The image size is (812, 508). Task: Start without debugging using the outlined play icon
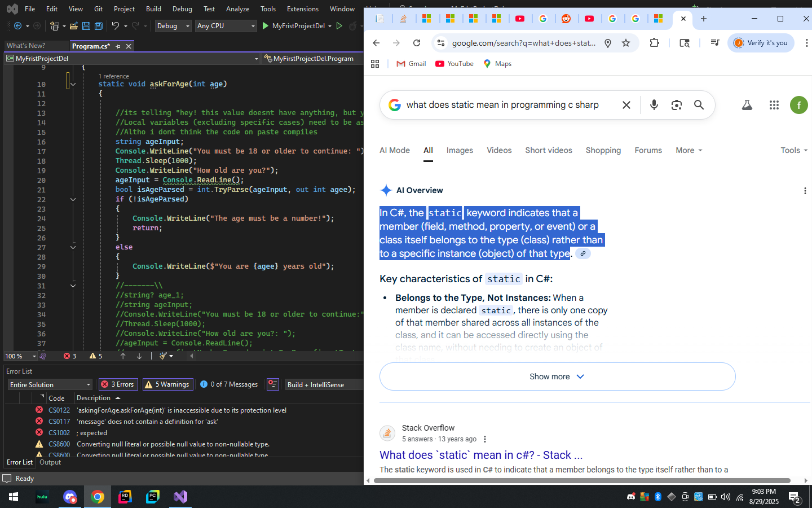(x=339, y=26)
